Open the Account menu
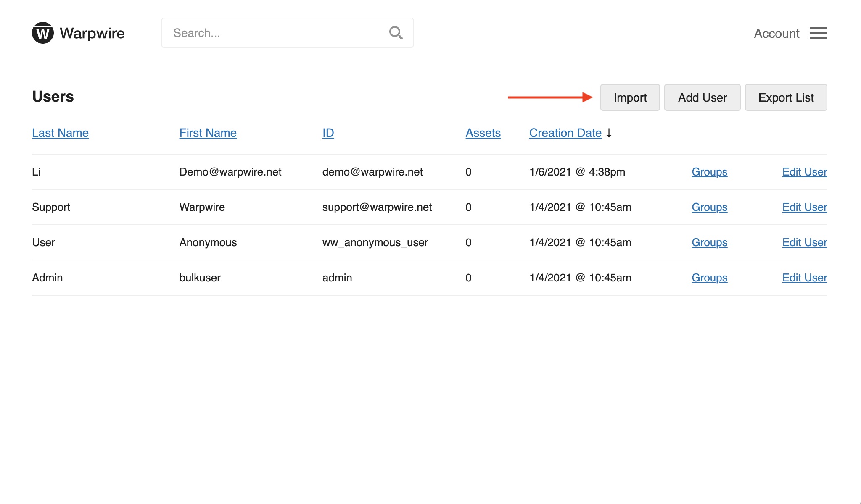This screenshot has height=504, width=861. pos(776,34)
